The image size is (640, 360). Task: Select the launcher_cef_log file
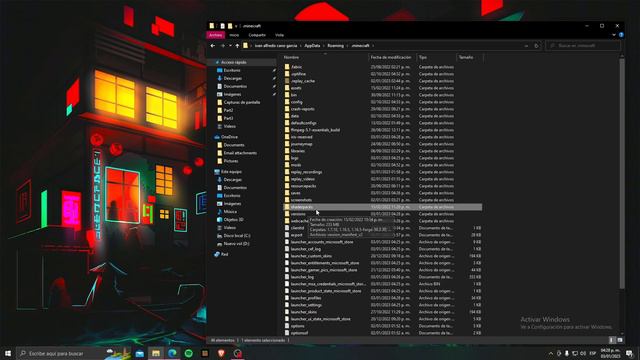point(305,249)
